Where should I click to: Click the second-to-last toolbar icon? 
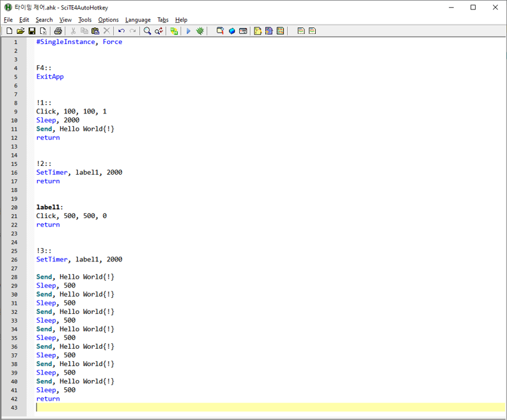tap(301, 31)
